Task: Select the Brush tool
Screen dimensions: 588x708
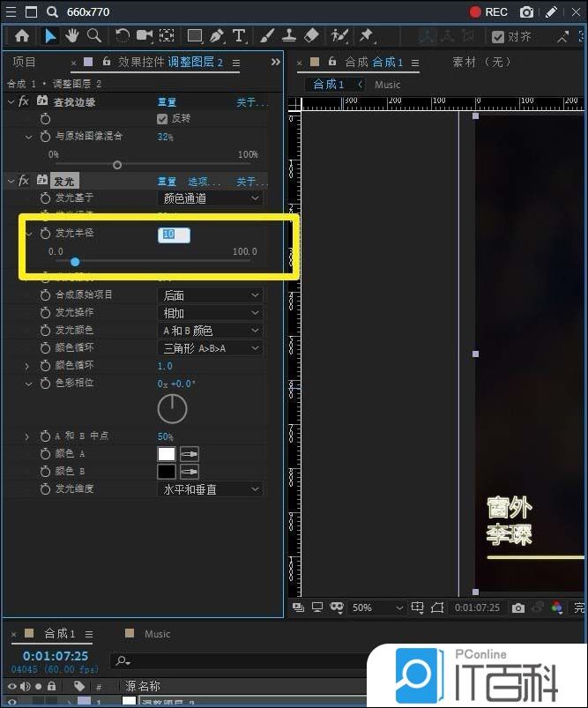Action: pos(267,35)
